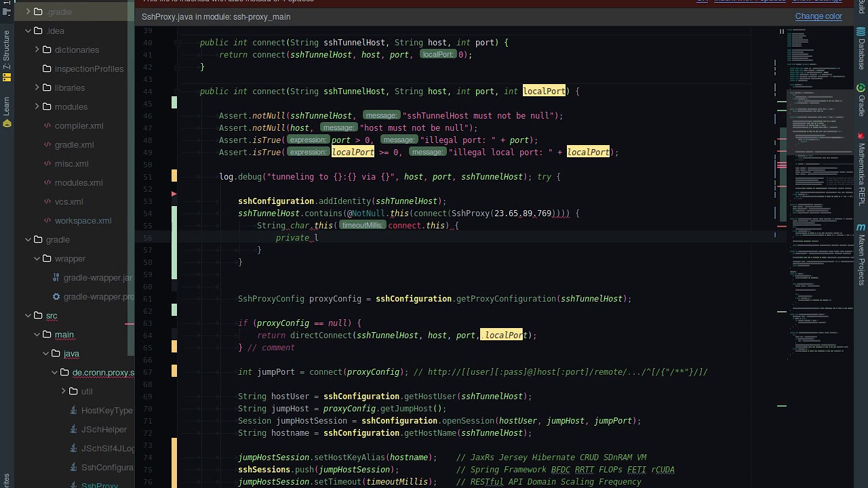Click the Change color link
The image size is (868, 488).
click(x=818, y=16)
